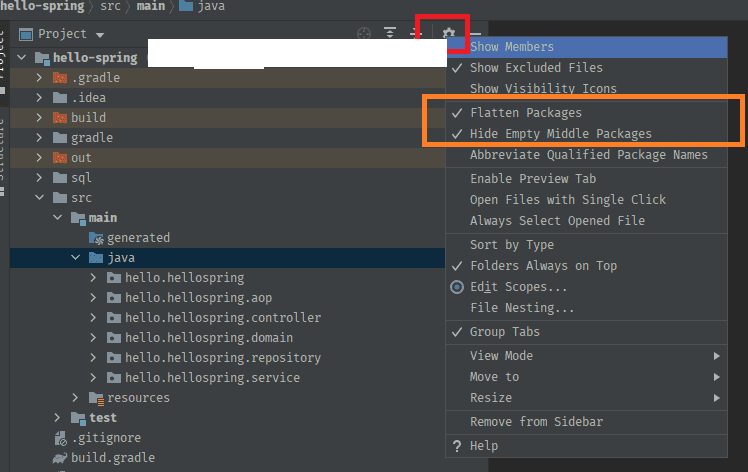The image size is (748, 472).
Task: Collapse the java source folder
Action: coord(75,258)
